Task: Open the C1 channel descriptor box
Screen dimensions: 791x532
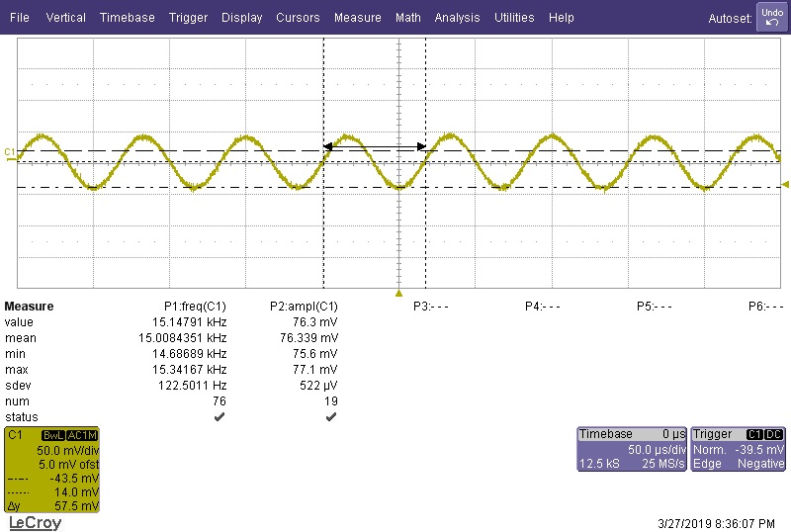Action: [x=52, y=470]
